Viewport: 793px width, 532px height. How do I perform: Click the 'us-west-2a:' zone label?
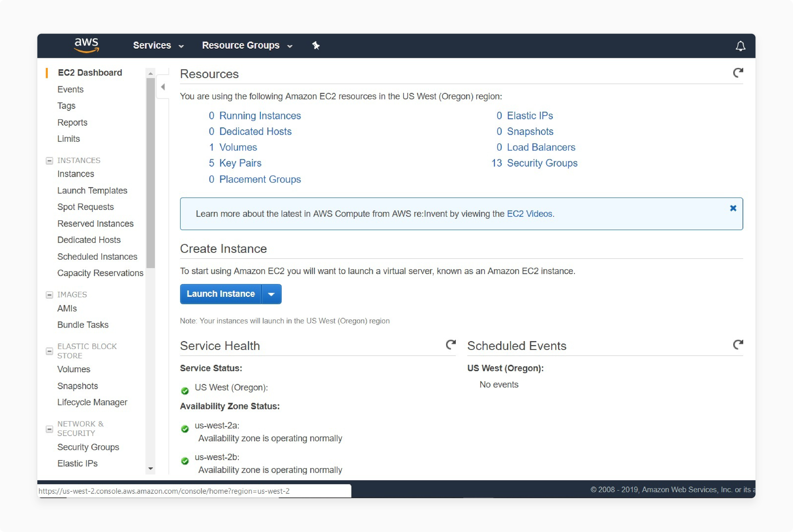click(x=217, y=425)
